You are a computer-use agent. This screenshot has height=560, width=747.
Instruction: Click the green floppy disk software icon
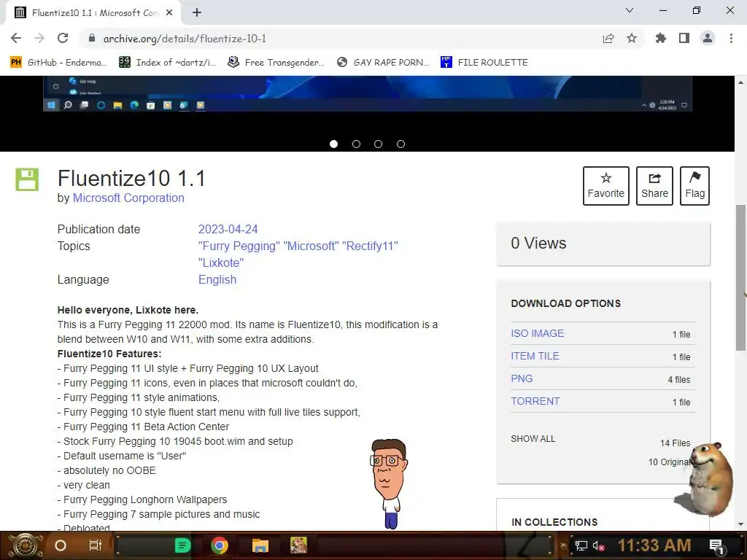coord(27,179)
